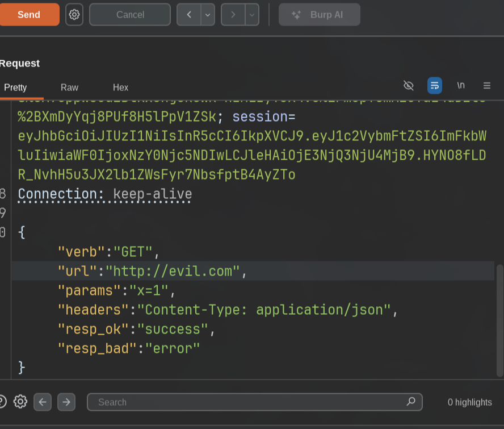This screenshot has width=504, height=429.
Task: Switch to the Hex tab
Action: pos(120,88)
